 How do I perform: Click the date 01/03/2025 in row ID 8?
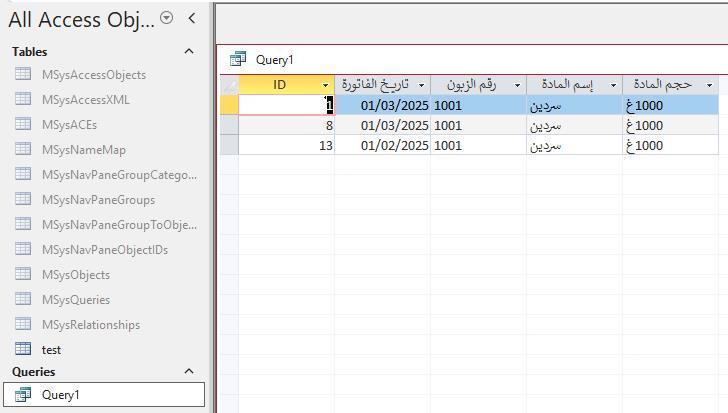[x=383, y=125]
